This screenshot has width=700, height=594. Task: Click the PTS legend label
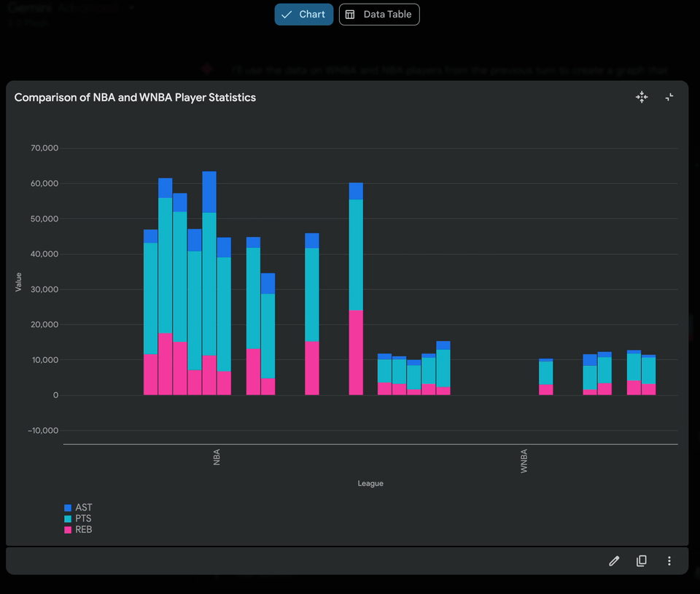tap(83, 519)
